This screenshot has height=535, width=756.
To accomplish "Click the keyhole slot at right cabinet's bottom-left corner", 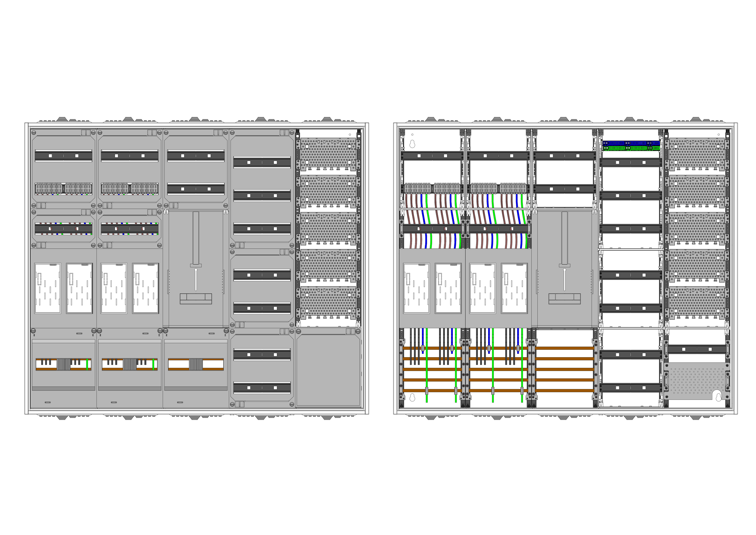I will (x=412, y=398).
